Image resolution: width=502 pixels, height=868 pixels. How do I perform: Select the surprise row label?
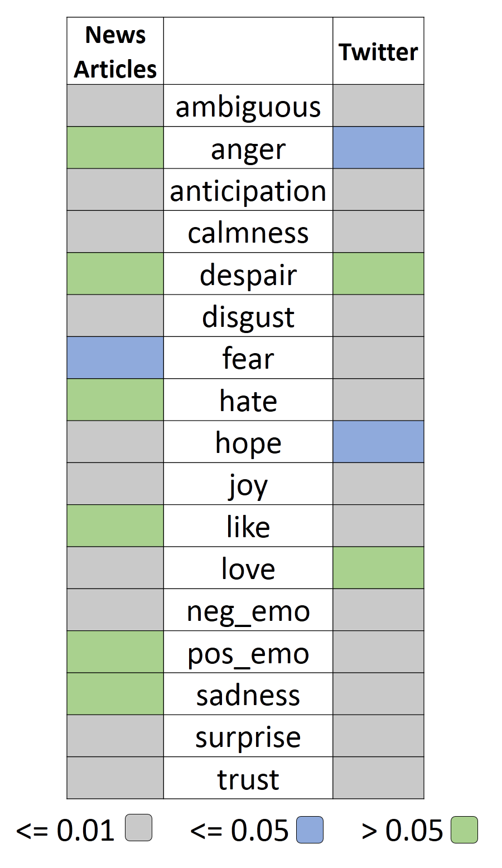click(x=248, y=736)
